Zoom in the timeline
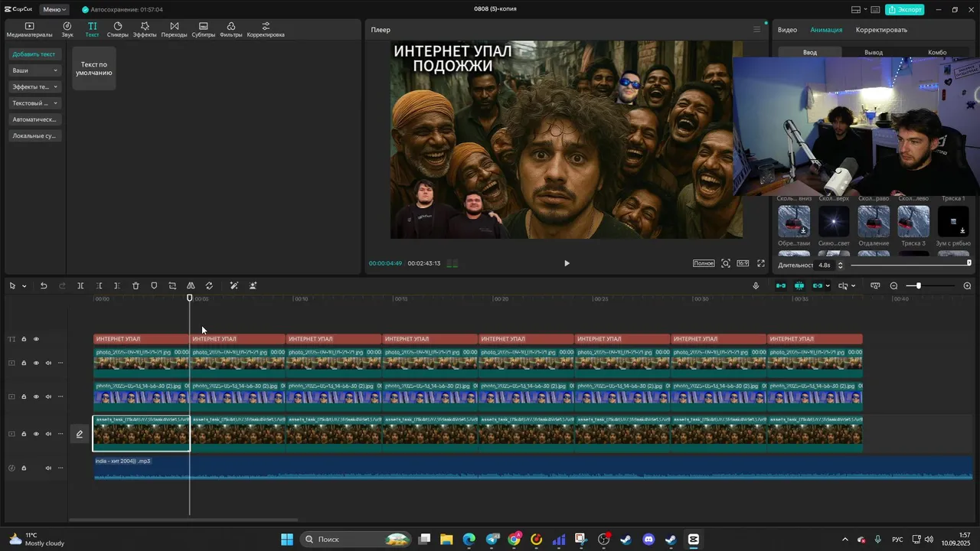Viewport: 980px width, 551px height. (967, 285)
